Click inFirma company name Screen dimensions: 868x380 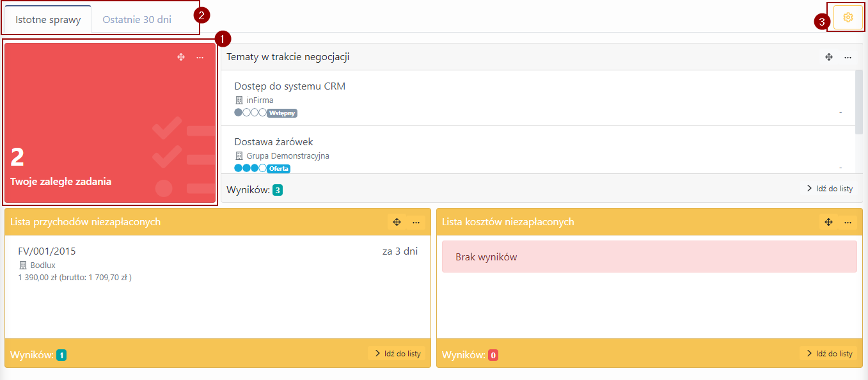coord(260,100)
